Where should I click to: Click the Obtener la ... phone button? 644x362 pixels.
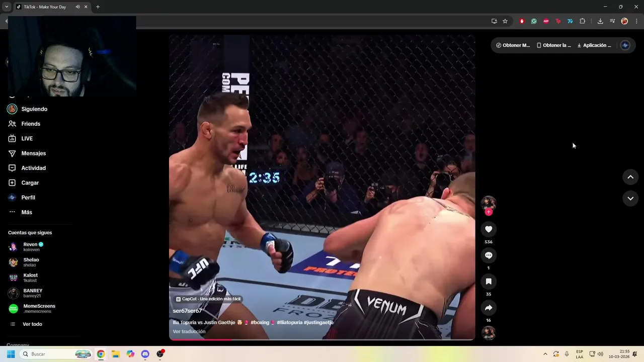(553, 45)
